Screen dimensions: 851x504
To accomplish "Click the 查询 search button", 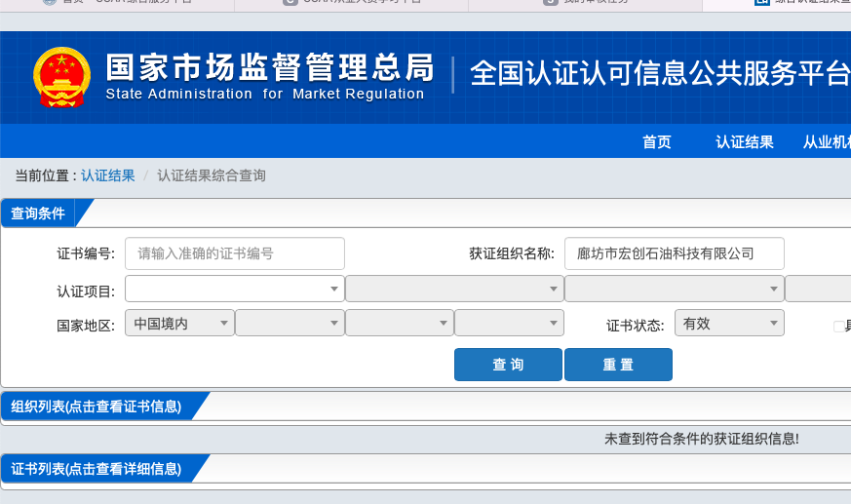I will (508, 365).
